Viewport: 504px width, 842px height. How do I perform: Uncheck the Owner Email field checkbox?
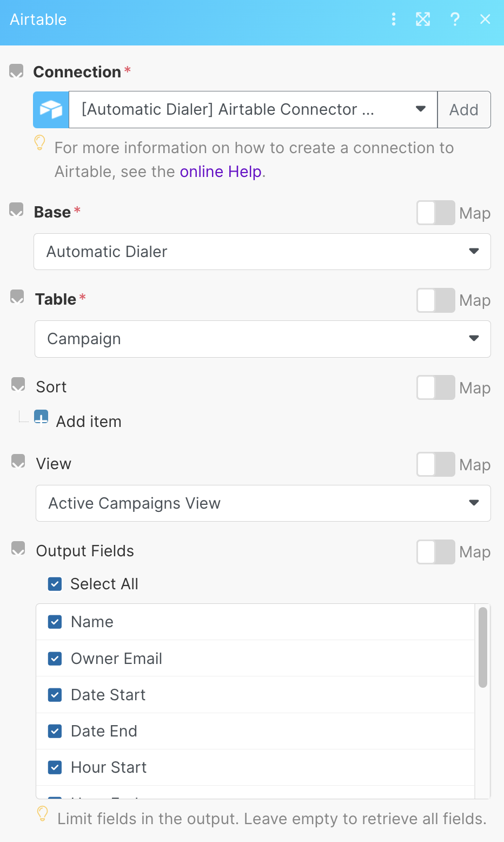coord(55,659)
